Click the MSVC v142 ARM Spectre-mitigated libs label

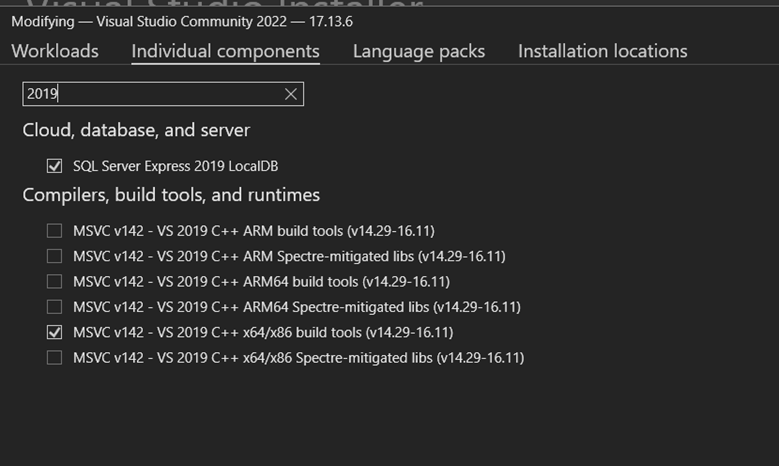point(289,256)
